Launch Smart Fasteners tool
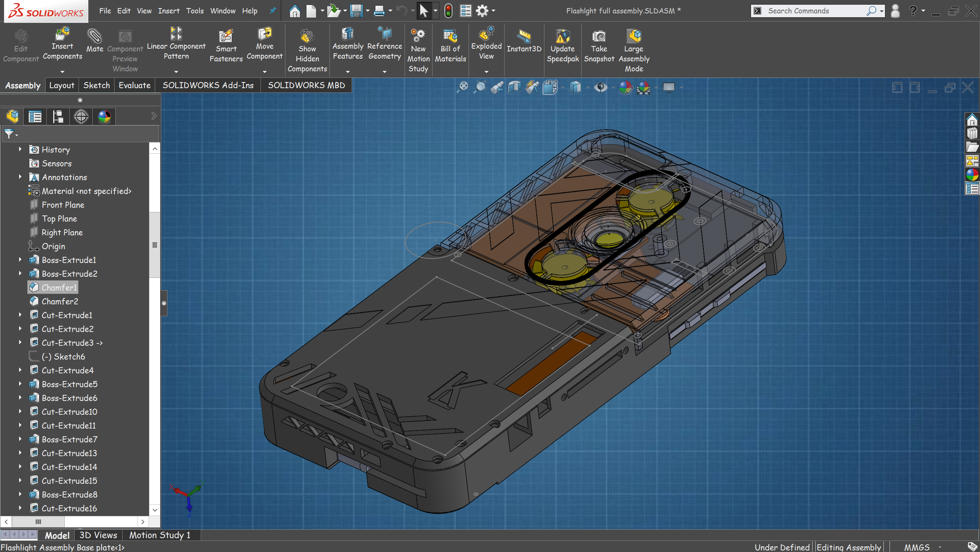Screen dimensions: 980x552 point(226,46)
